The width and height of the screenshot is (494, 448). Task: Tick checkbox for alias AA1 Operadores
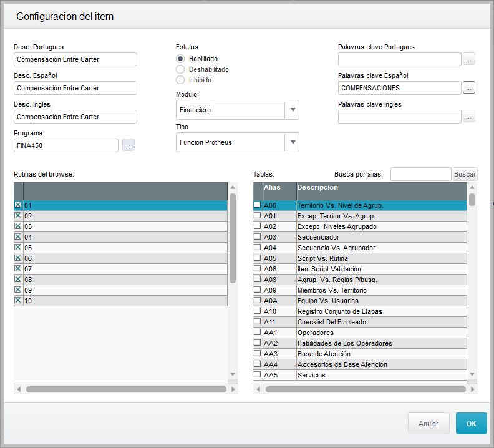click(x=258, y=333)
